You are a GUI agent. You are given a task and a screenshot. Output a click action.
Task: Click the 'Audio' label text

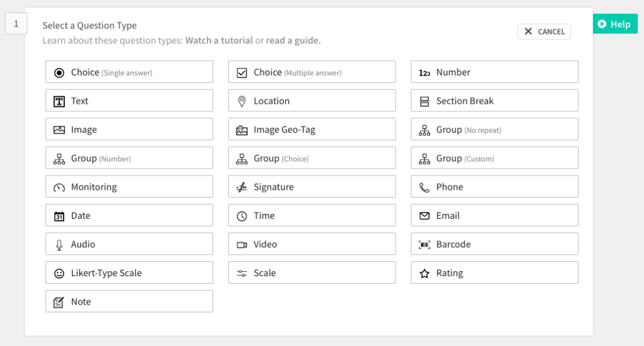coord(83,245)
